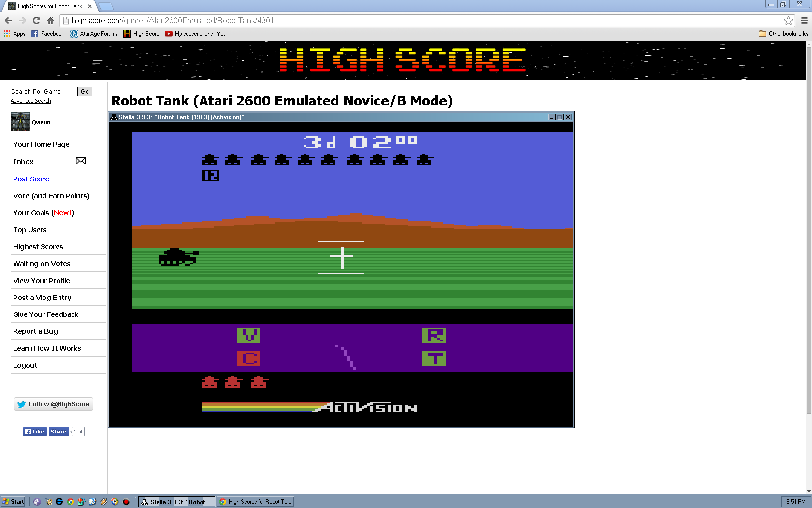Select the High Scores for Robot Tank tab
This screenshot has height=508, width=812.
(x=48, y=6)
